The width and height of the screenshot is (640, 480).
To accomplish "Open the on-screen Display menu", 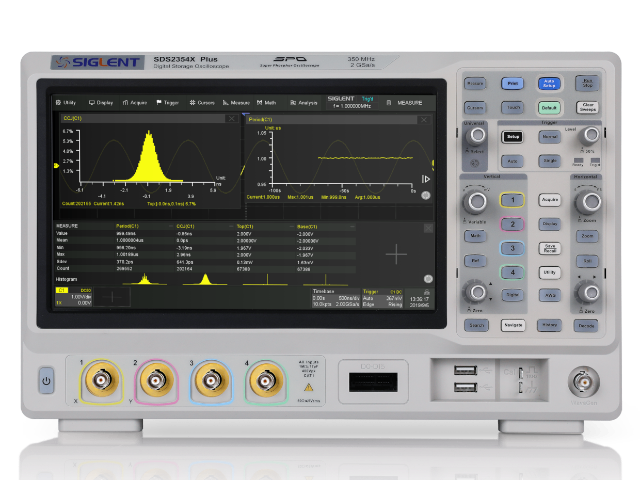I will coord(101,102).
